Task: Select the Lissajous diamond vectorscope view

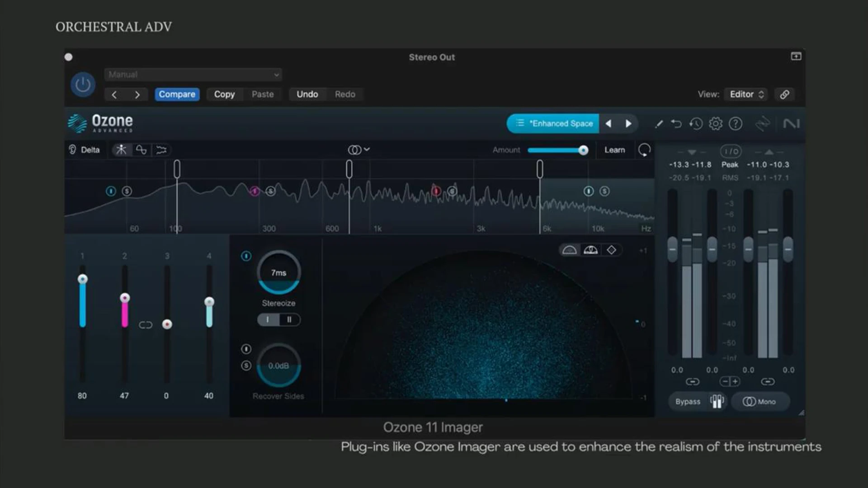Action: point(611,250)
